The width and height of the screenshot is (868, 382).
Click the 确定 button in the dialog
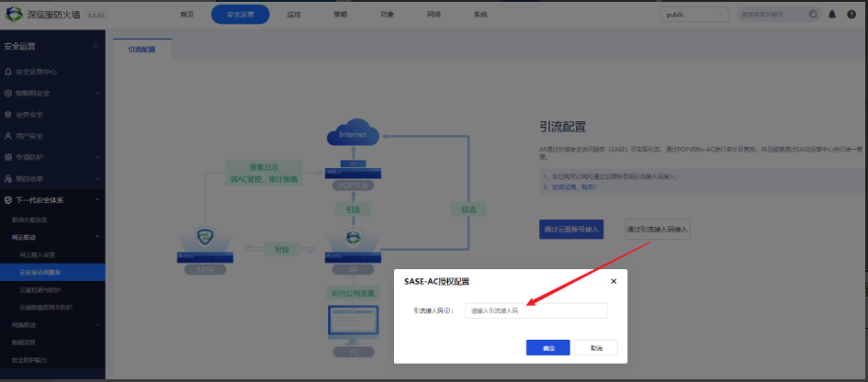pyautogui.click(x=548, y=348)
